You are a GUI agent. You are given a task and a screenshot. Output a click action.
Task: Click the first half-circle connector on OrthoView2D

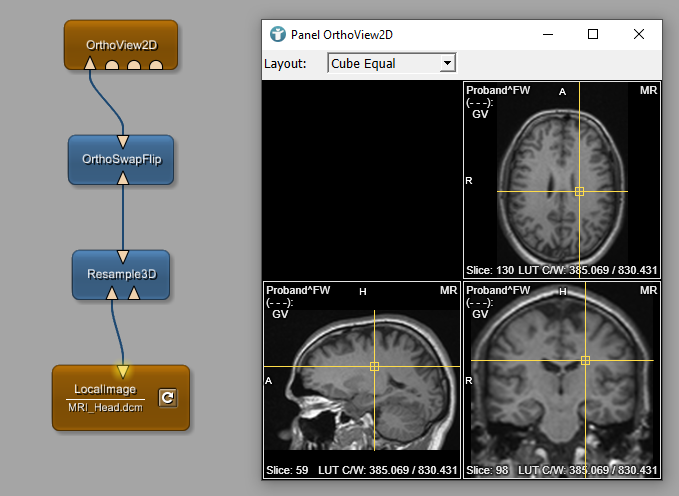pos(113,66)
